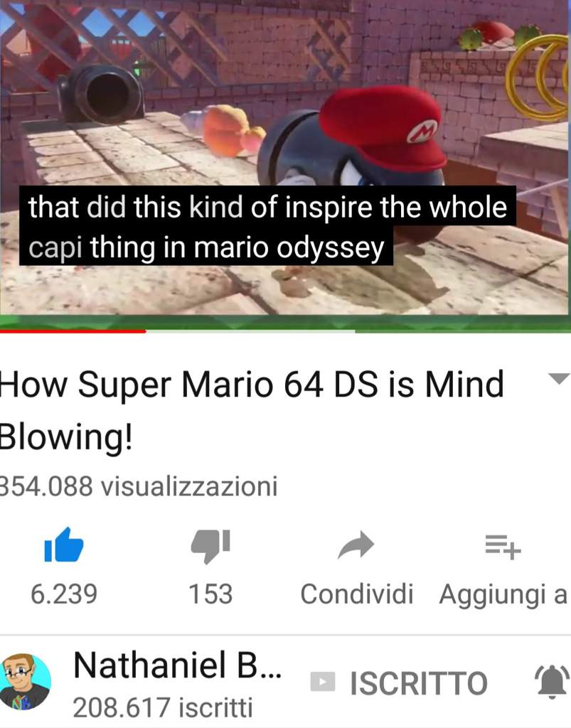This screenshot has width=571, height=728.
Task: Click the 208.617 iscritti subscriber count
Action: click(163, 707)
